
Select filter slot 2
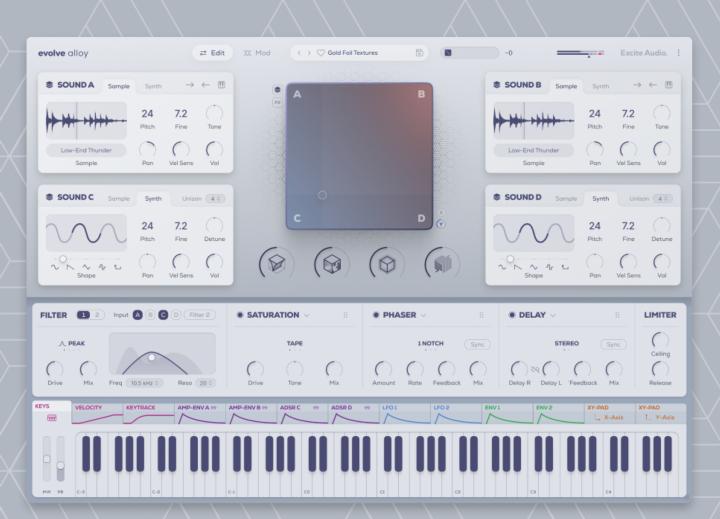tap(97, 315)
